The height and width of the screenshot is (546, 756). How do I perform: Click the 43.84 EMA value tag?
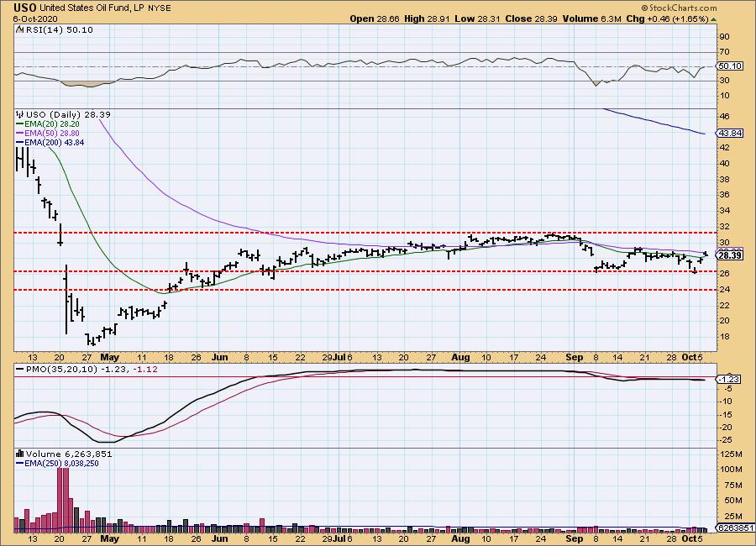pos(728,134)
